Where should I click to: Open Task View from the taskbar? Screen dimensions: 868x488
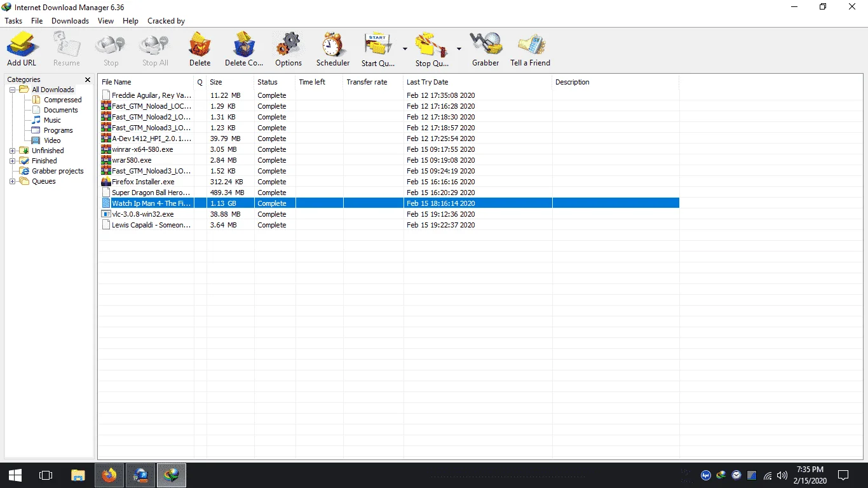click(x=46, y=475)
